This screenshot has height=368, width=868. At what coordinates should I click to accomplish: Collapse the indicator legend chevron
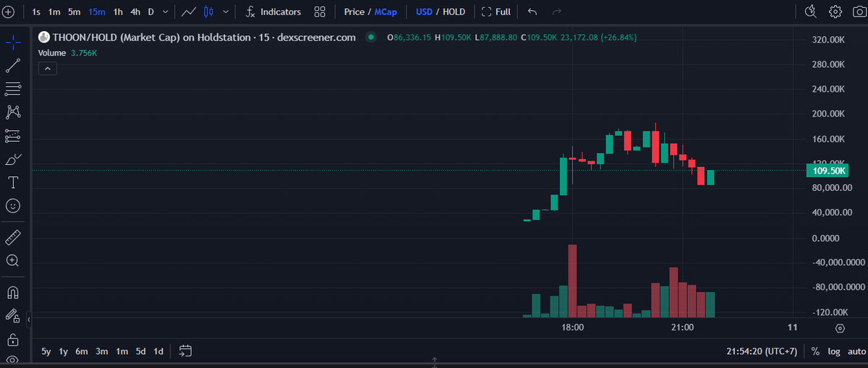[47, 69]
